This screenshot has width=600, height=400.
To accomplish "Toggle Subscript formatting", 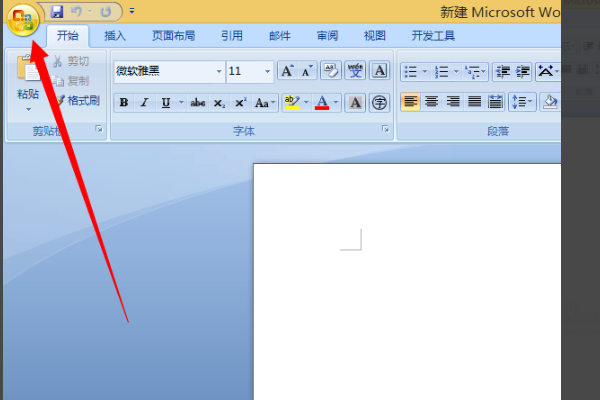I will pos(219,103).
